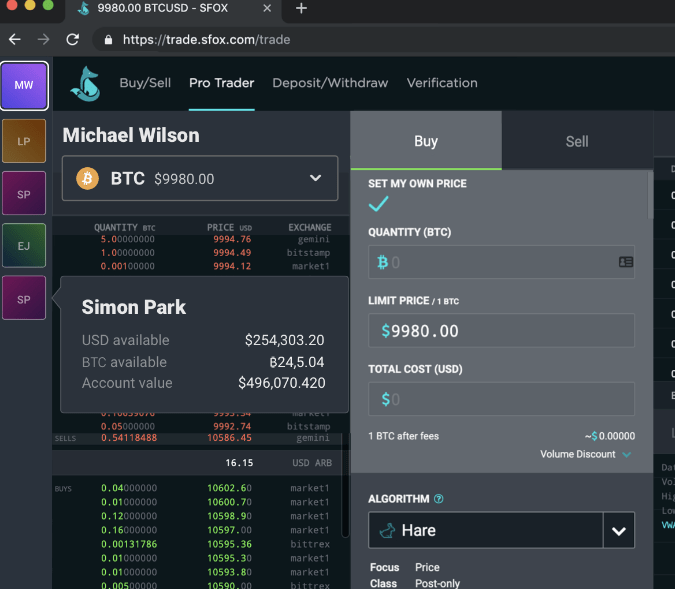Click the 10586.45 gemini sell price

[229, 438]
